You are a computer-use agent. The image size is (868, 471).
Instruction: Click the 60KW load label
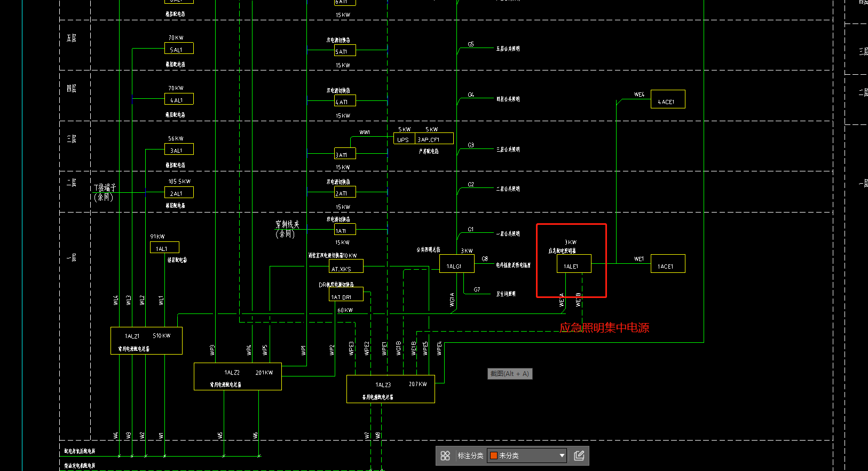[345, 310]
